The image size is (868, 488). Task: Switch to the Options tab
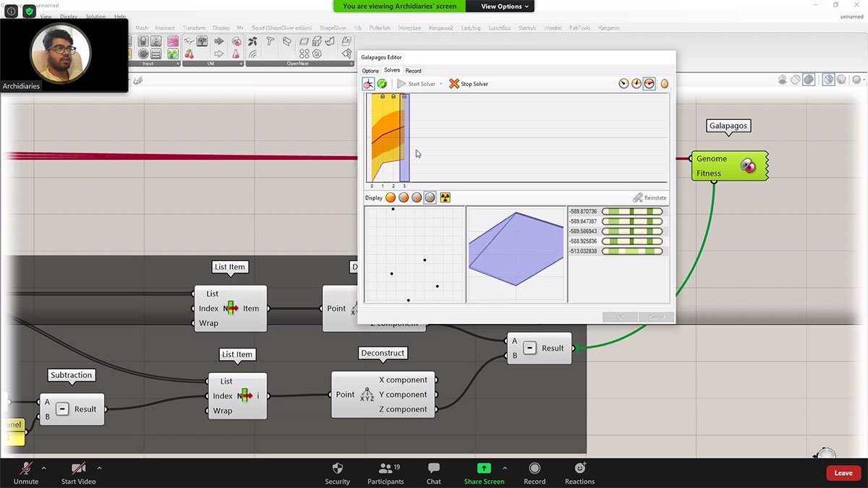tap(370, 71)
